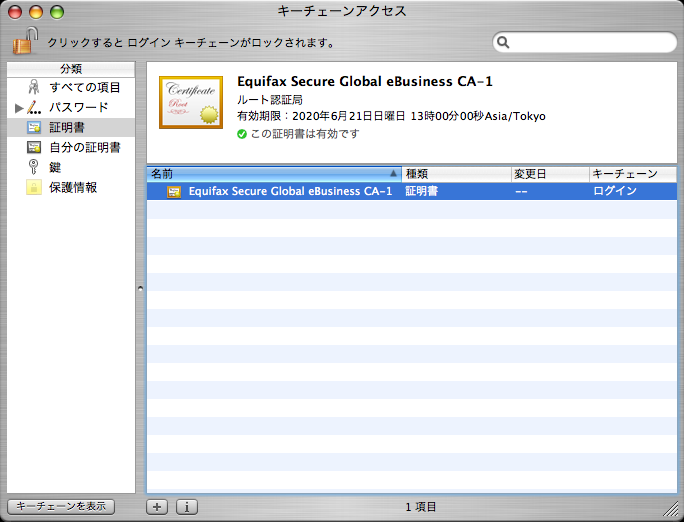Click the -- modified date cell
This screenshot has width=684, height=522.
pos(521,191)
